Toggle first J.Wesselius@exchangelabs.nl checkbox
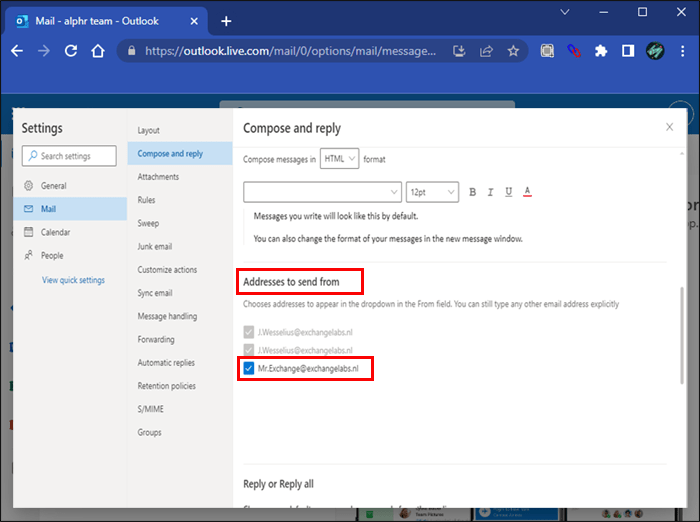This screenshot has height=522, width=700. click(249, 331)
